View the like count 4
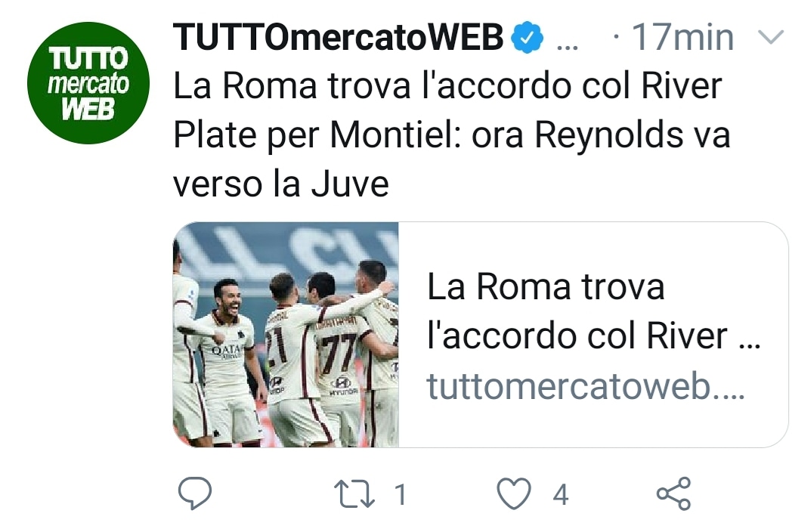 coord(560,494)
